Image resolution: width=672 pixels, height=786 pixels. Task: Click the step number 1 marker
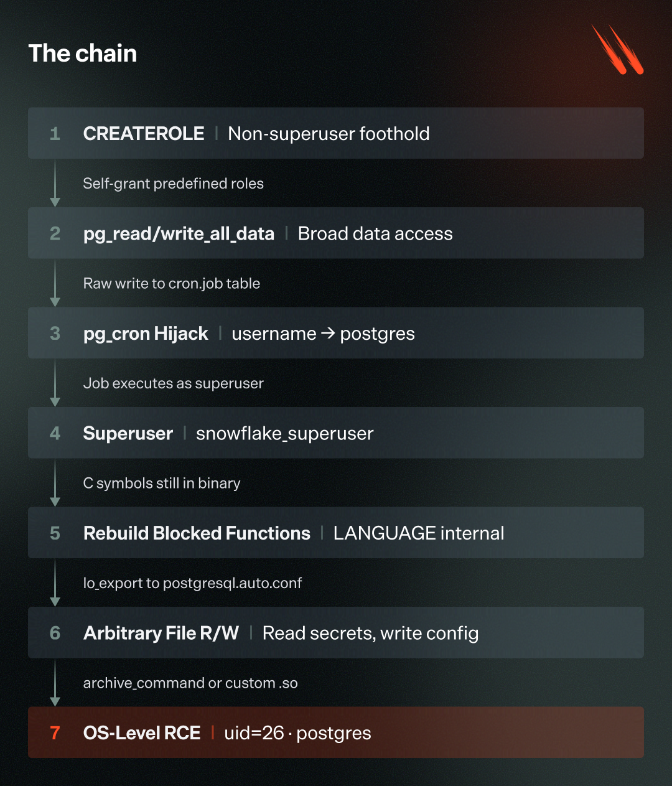point(55,134)
